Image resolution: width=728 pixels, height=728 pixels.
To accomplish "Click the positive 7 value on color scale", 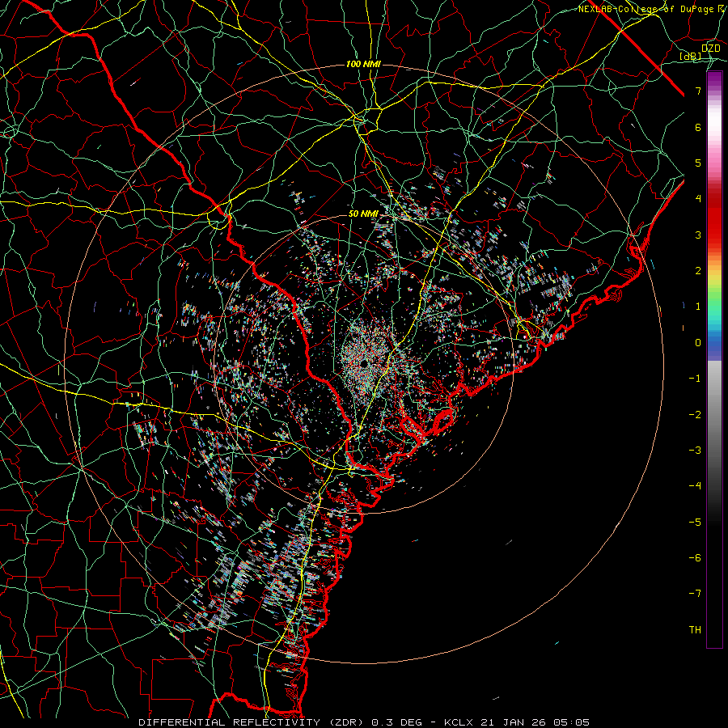I will 698,91.
